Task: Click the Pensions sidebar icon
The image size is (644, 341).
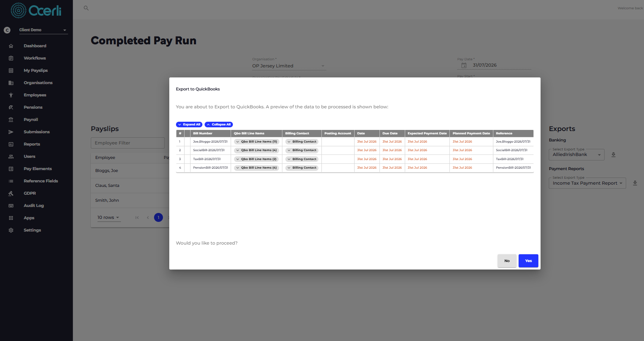Action: 11,107
